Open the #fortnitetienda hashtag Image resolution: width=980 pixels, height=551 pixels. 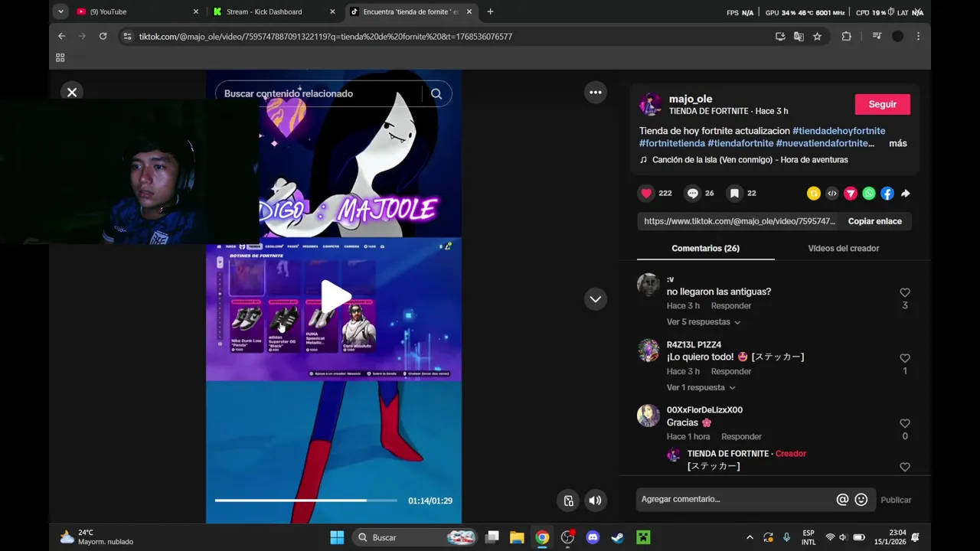coord(671,143)
